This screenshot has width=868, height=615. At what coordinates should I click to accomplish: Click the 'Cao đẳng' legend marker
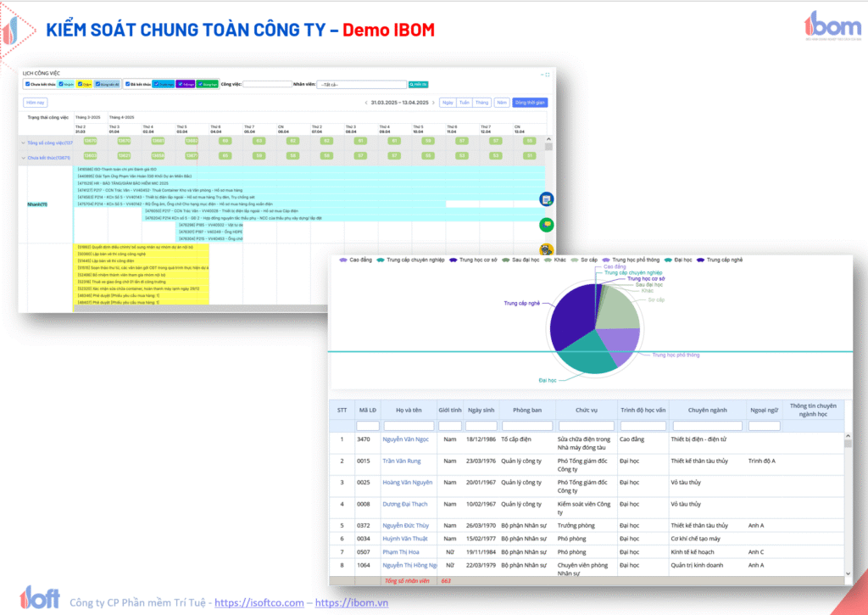342,260
